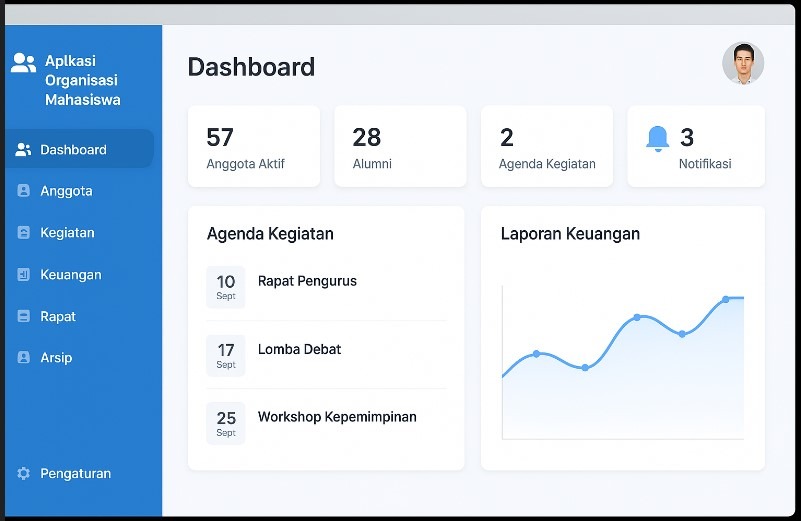Viewport: 801px width, 521px height.
Task: Open Pengaturan settings
Action: [x=76, y=473]
